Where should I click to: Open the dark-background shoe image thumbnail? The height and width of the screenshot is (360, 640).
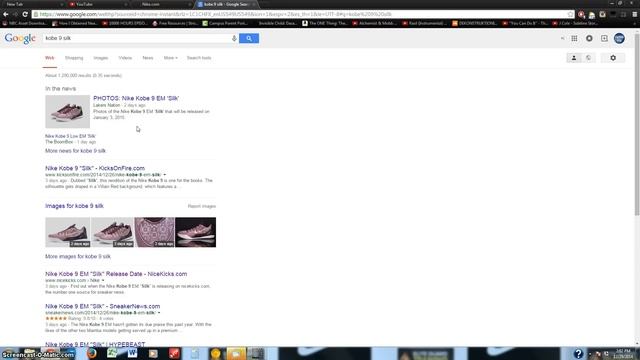point(196,232)
